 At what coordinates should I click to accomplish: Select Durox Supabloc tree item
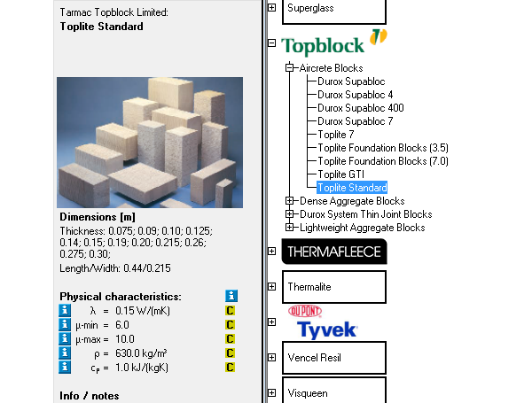351,81
